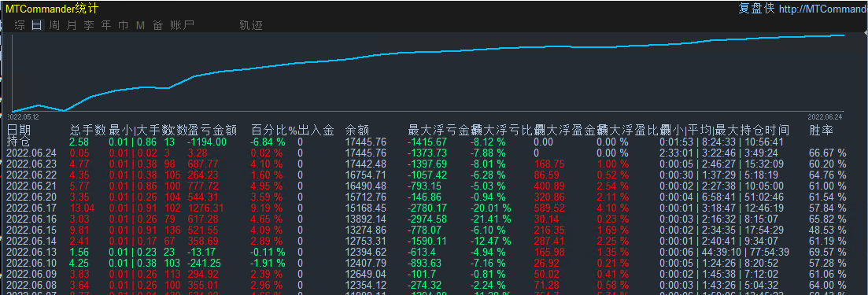868x295 pixels.
Task: Click the 48.53 % win rate cell
Action: [828, 230]
